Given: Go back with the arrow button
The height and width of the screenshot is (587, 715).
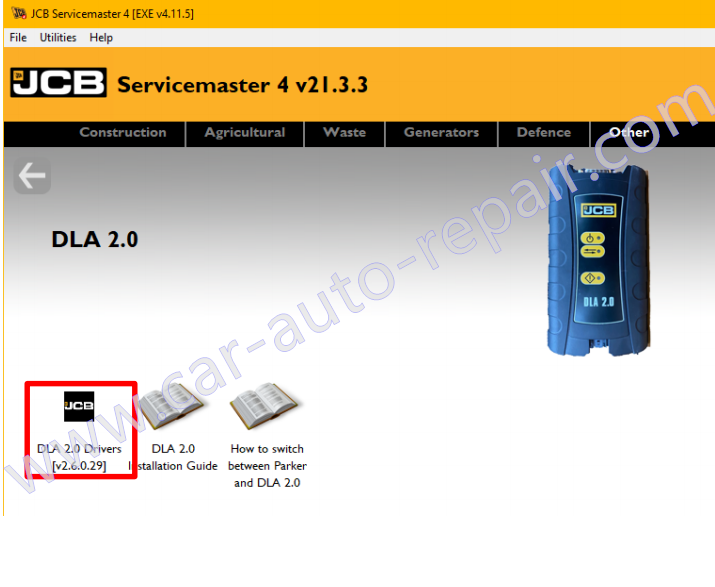Looking at the screenshot, I should point(32,176).
